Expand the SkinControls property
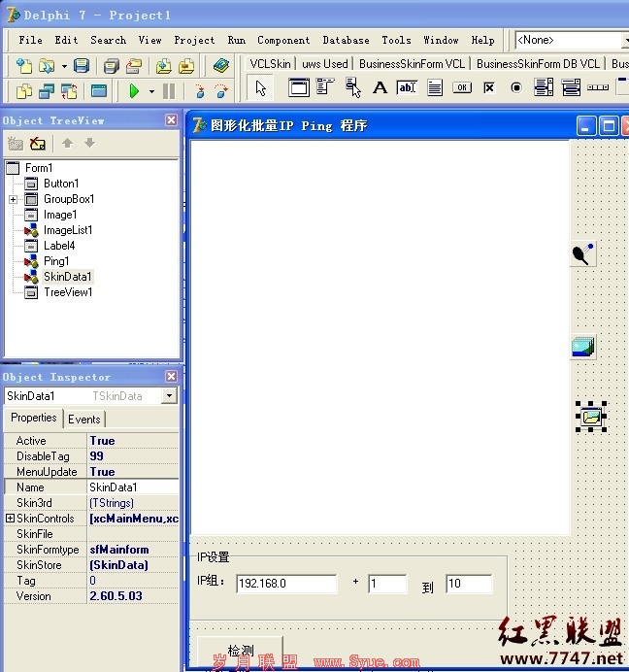 [x=10, y=519]
